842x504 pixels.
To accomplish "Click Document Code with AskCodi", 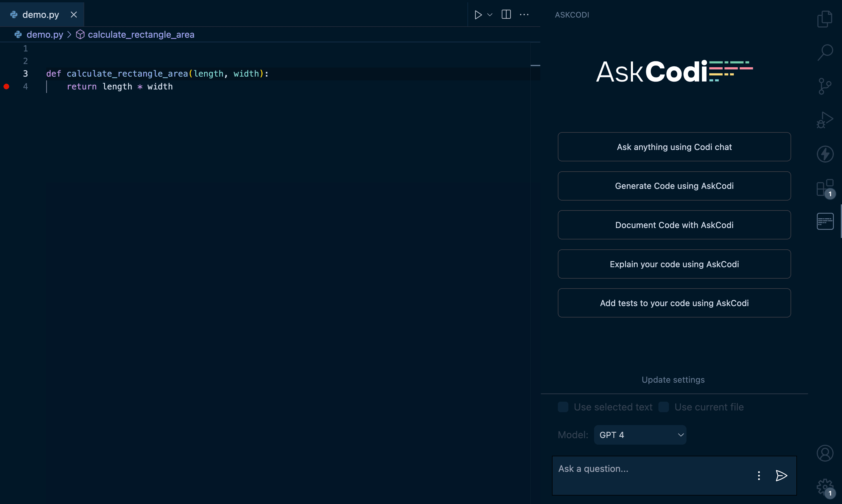I will (x=674, y=225).
